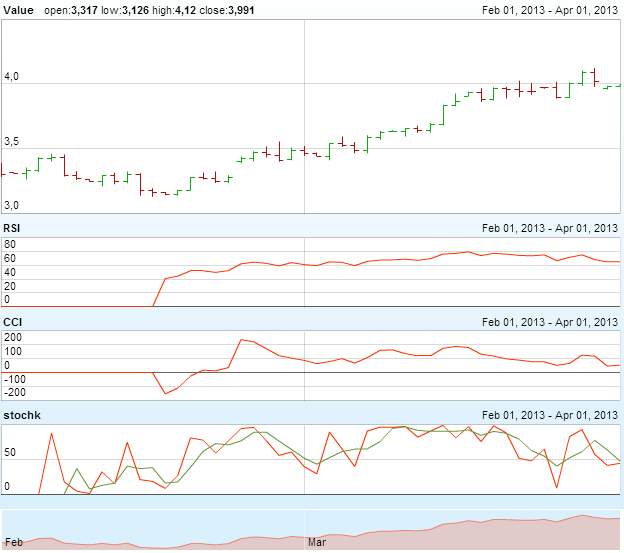The image size is (624, 553).
Task: Click the first red stochk spike in early February
Action: 51,434
